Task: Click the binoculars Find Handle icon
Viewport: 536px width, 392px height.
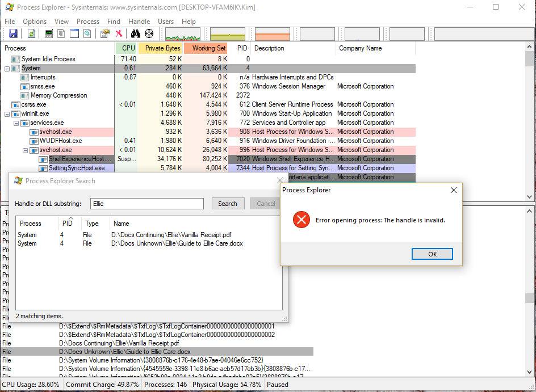Action: coord(136,33)
